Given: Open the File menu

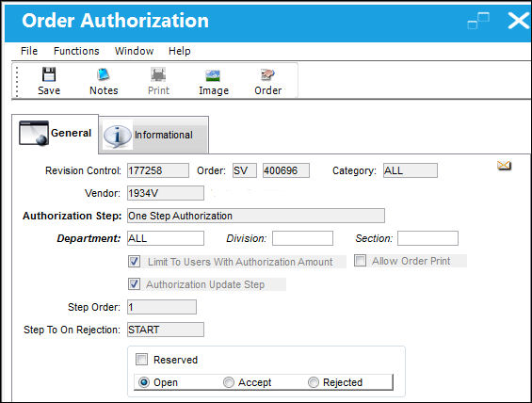Looking at the screenshot, I should 29,51.
